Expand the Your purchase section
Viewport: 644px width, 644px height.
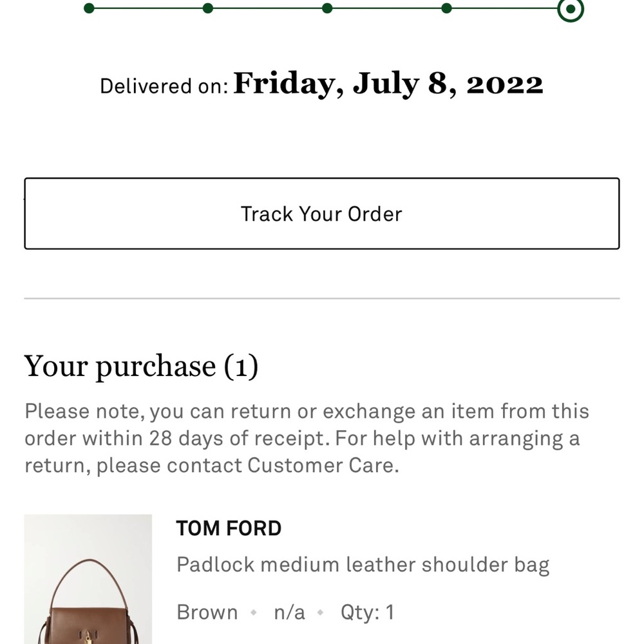[142, 366]
